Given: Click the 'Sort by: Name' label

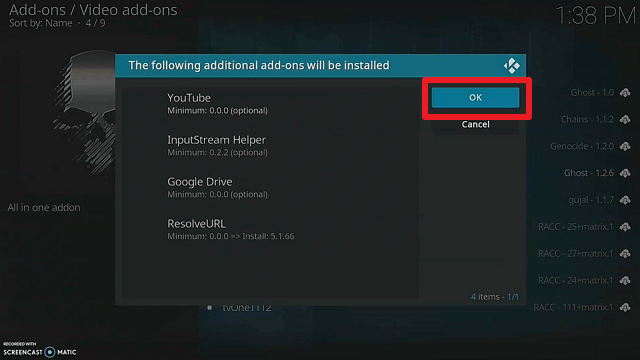Looking at the screenshot, I should click(41, 23).
